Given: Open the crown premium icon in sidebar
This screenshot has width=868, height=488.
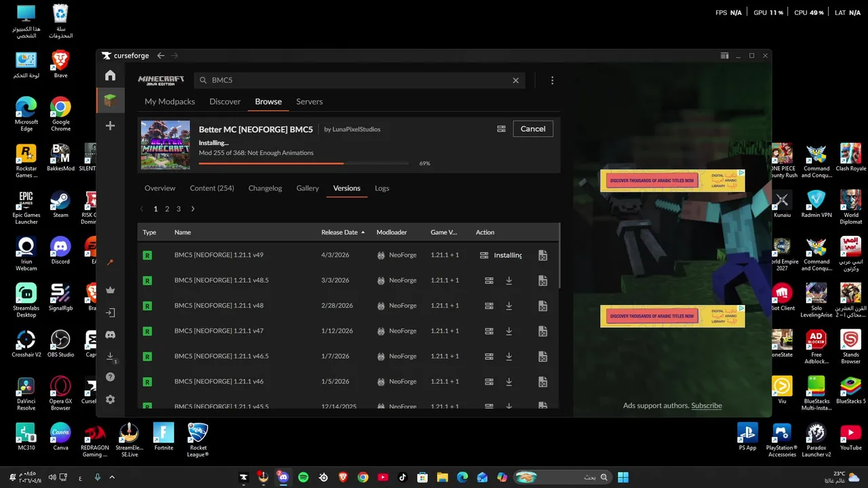Looking at the screenshot, I should pos(110,290).
